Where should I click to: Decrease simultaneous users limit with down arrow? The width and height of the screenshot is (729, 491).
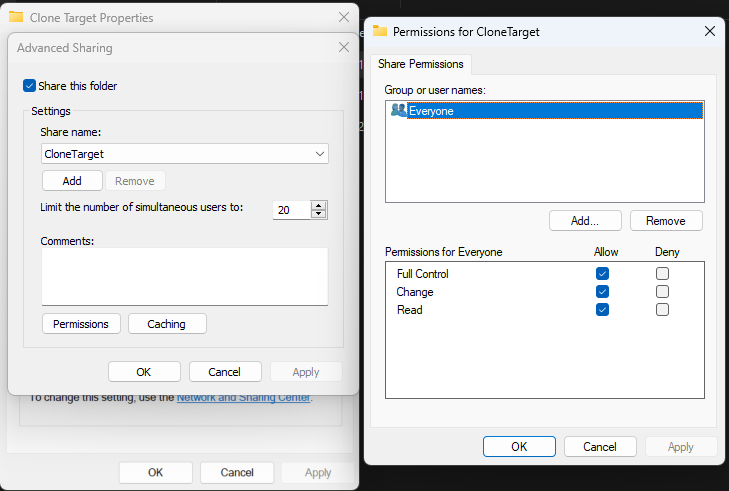pos(319,215)
